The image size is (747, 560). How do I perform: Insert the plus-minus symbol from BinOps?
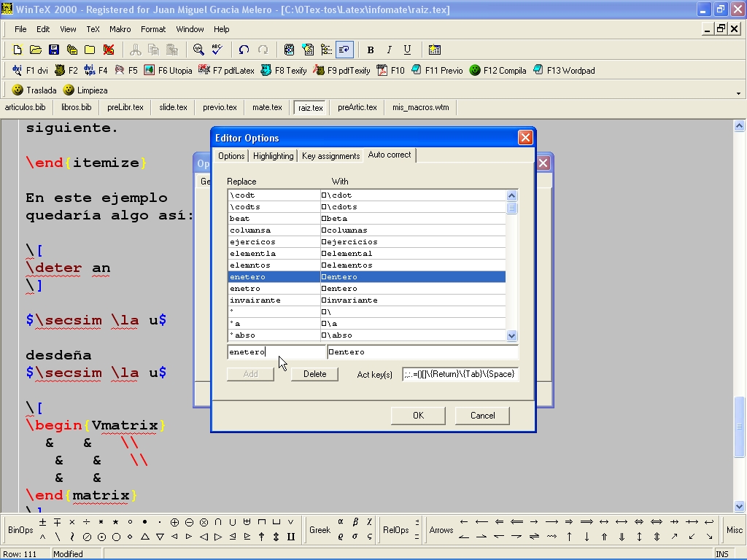click(x=42, y=522)
